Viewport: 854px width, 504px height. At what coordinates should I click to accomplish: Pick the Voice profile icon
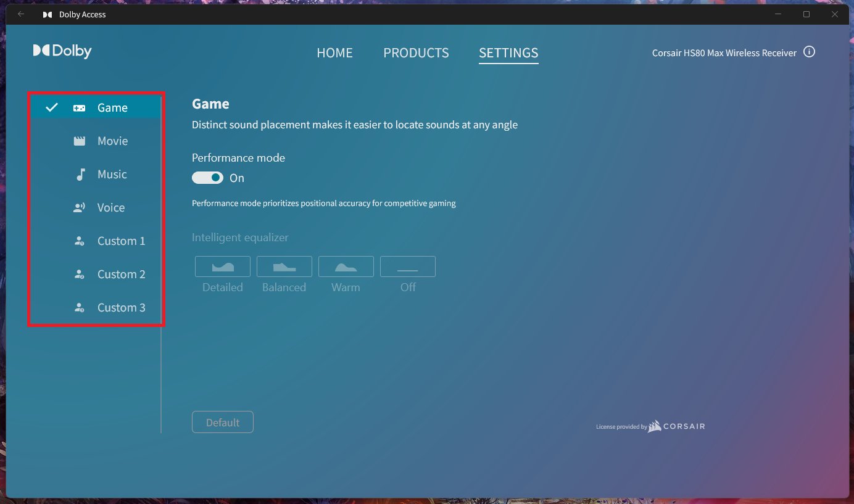79,208
